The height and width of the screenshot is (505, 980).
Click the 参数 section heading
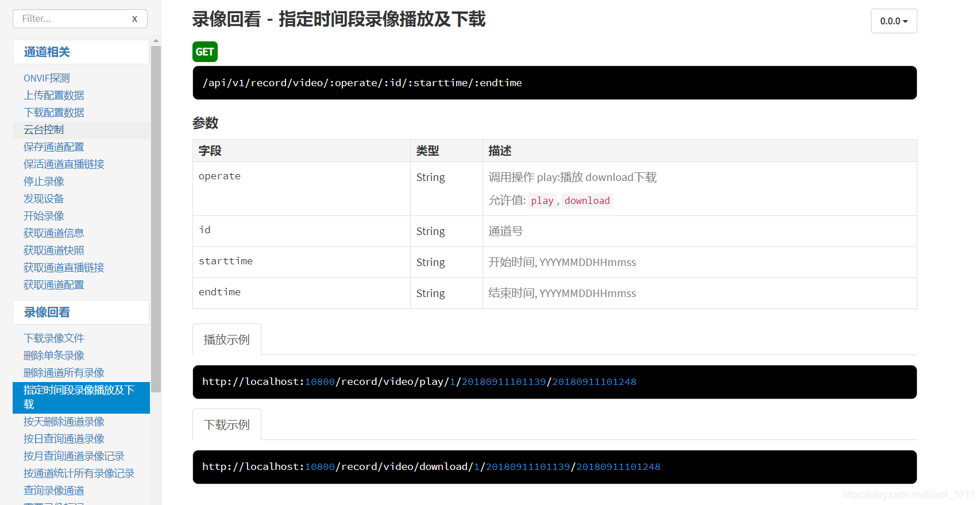pos(206,123)
